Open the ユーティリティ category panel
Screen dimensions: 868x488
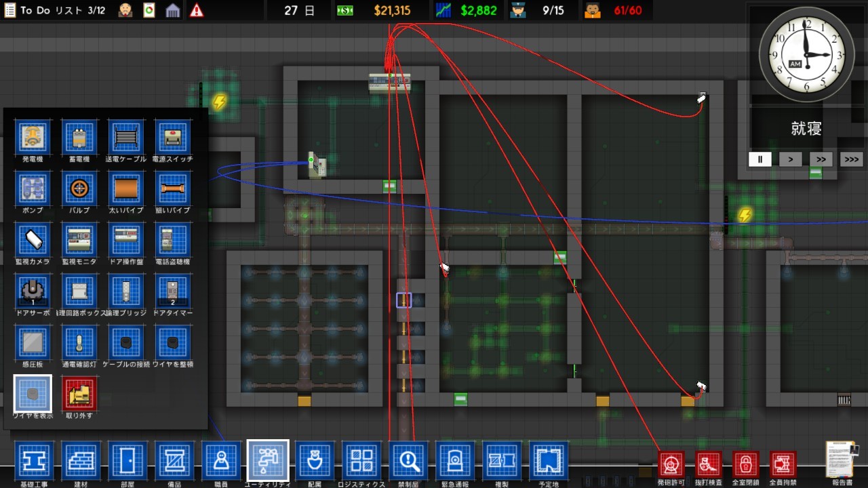268,461
